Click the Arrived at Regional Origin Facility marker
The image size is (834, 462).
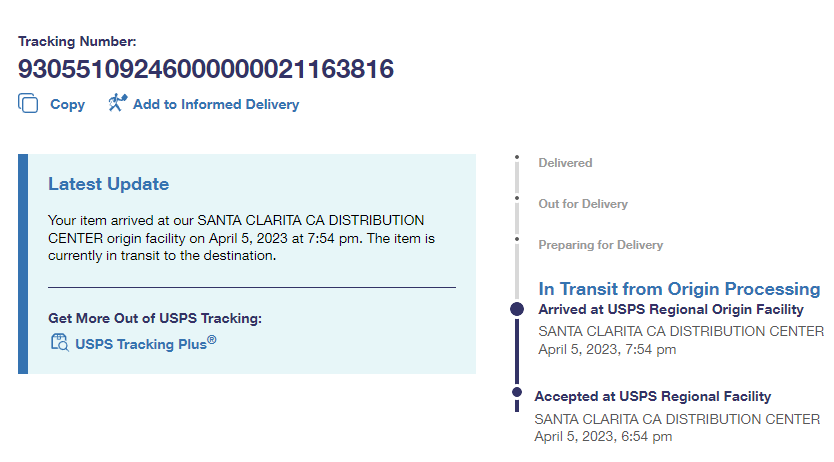click(x=517, y=309)
